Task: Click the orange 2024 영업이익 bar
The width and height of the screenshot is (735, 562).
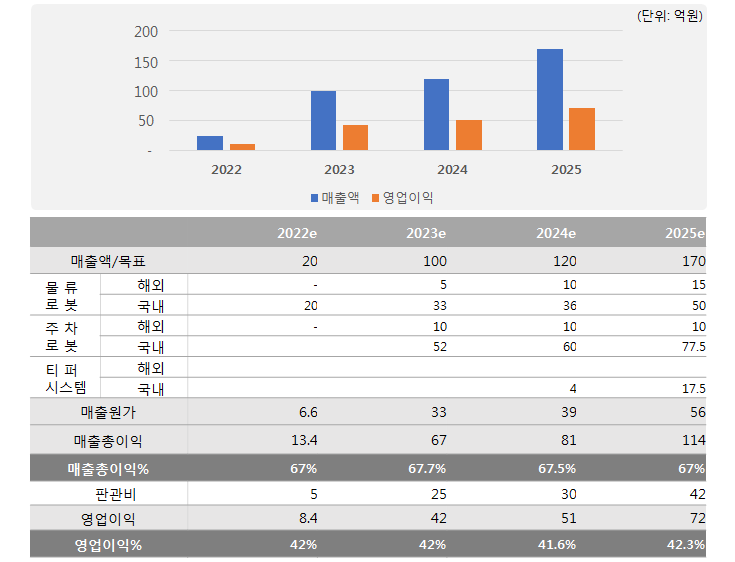Action: 469,135
